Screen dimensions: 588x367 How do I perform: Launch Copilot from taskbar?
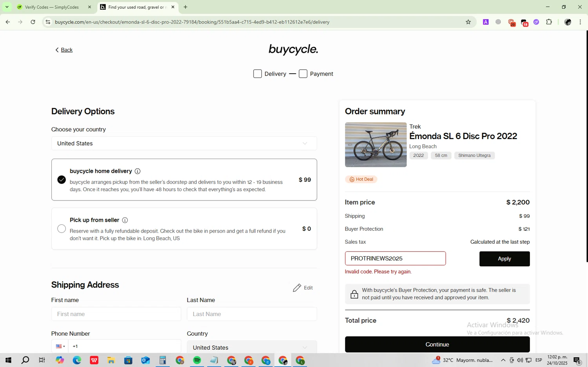(x=60, y=360)
